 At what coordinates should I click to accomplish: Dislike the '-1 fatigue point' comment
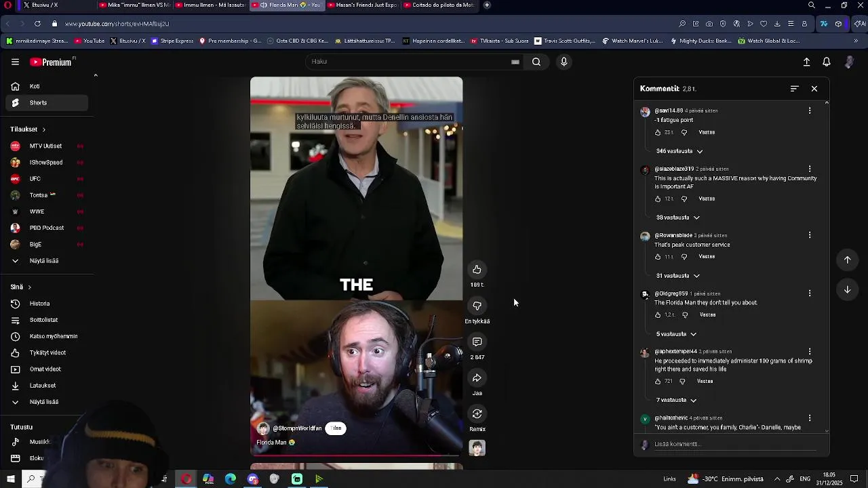tap(684, 132)
